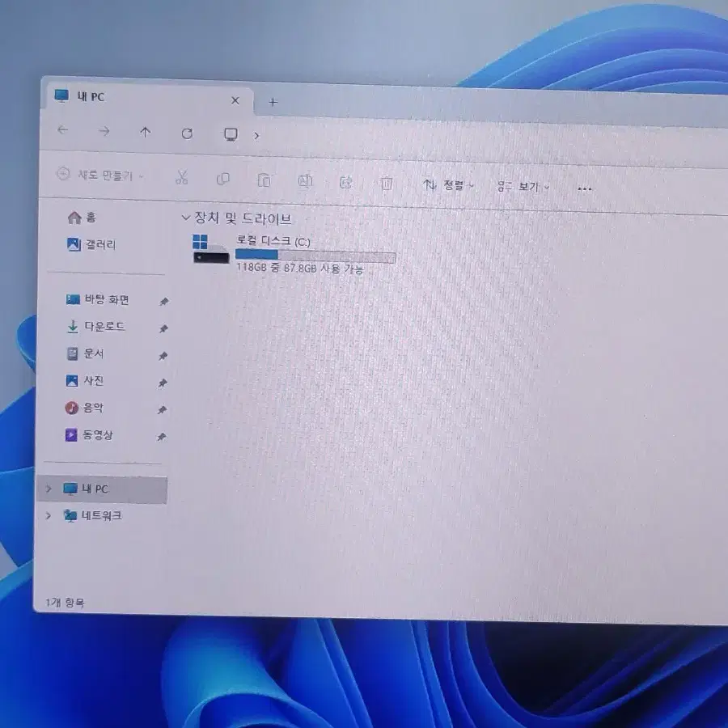728x728 pixels.
Task: Unpin 문서 using its pin icon
Action: pyautogui.click(x=163, y=356)
